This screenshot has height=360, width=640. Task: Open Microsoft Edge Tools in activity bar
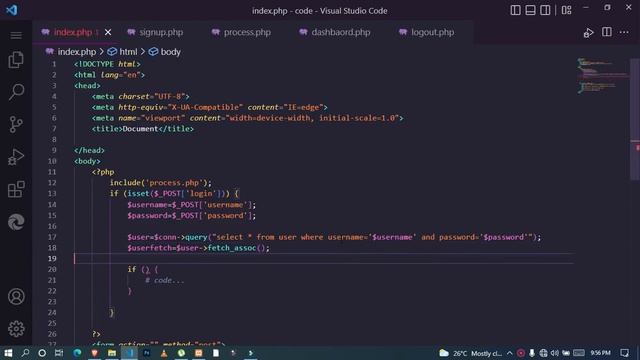[x=16, y=222]
